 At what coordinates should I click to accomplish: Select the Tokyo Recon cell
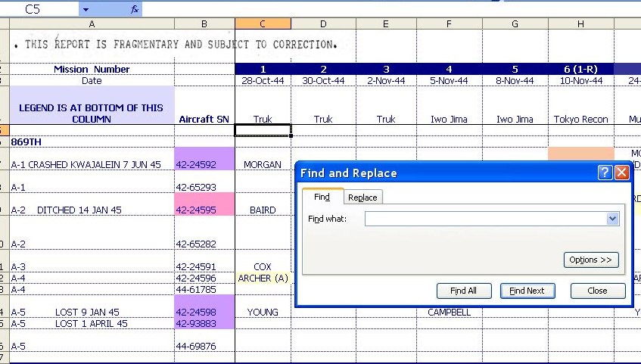coord(580,119)
